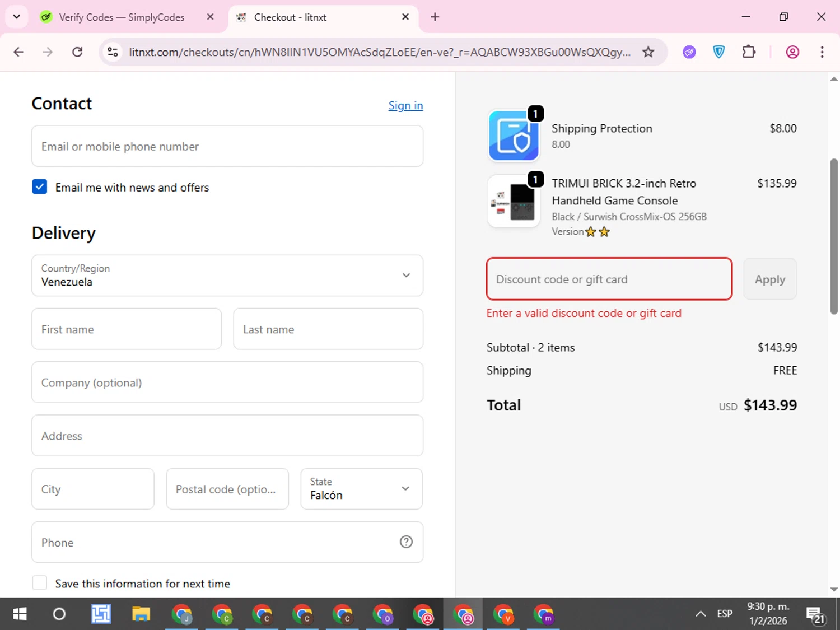This screenshot has width=840, height=630.
Task: Switch to Chrome with J profile badge
Action: click(181, 614)
